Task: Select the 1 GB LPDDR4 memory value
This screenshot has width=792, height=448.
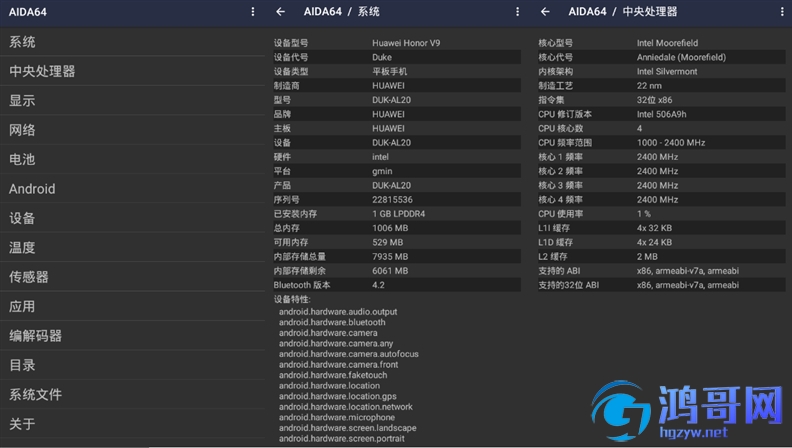Action: point(399,214)
